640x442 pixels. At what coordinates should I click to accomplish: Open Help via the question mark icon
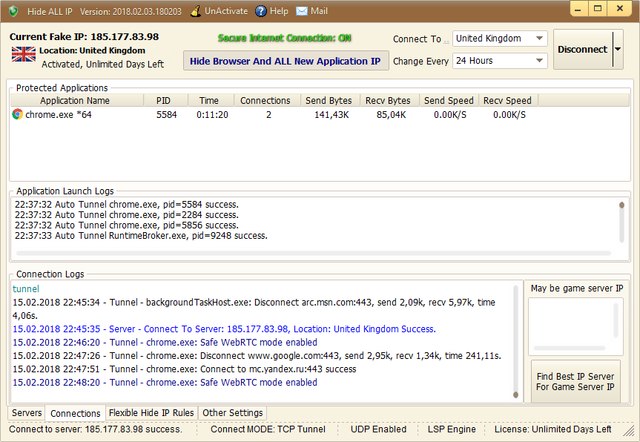(261, 11)
